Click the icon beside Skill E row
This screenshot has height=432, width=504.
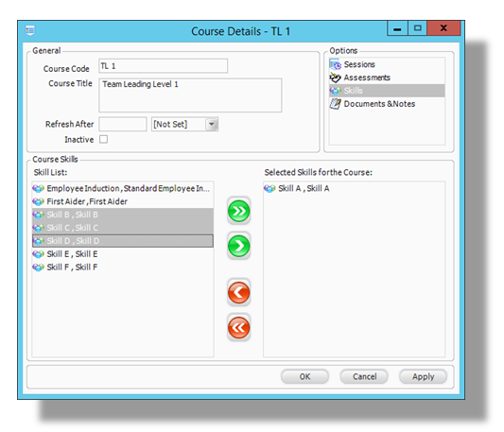coord(38,254)
